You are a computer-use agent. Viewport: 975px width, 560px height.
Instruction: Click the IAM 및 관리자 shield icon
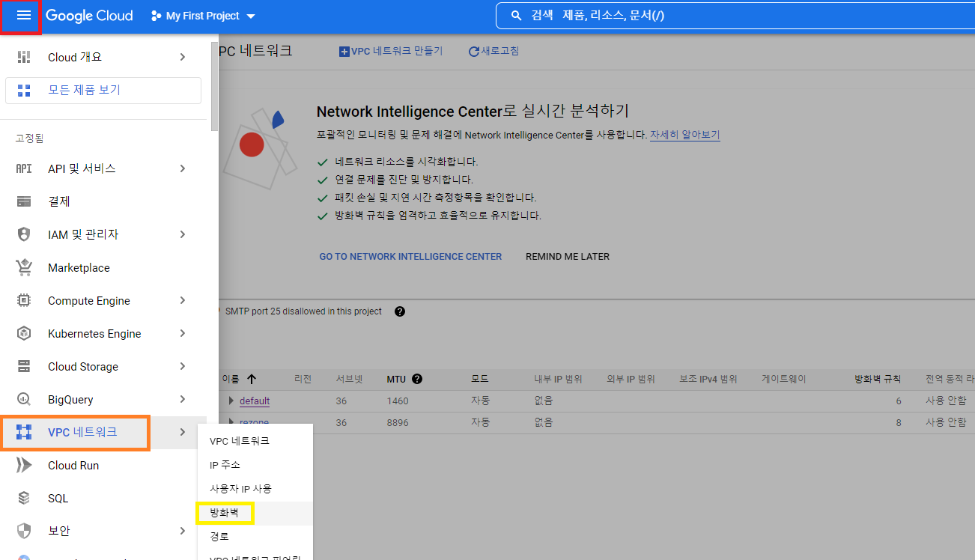coord(24,234)
